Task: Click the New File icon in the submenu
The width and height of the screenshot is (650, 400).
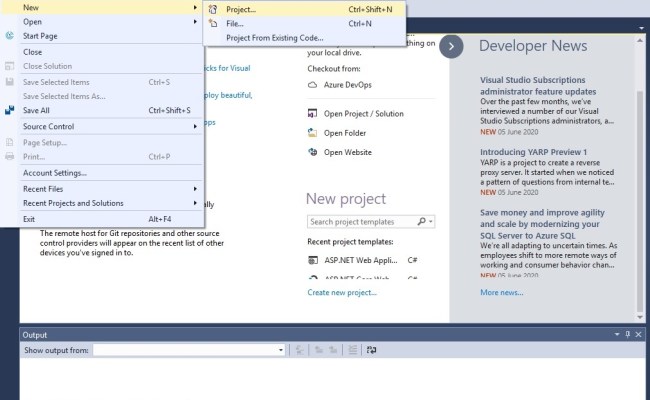Action: 213,23
